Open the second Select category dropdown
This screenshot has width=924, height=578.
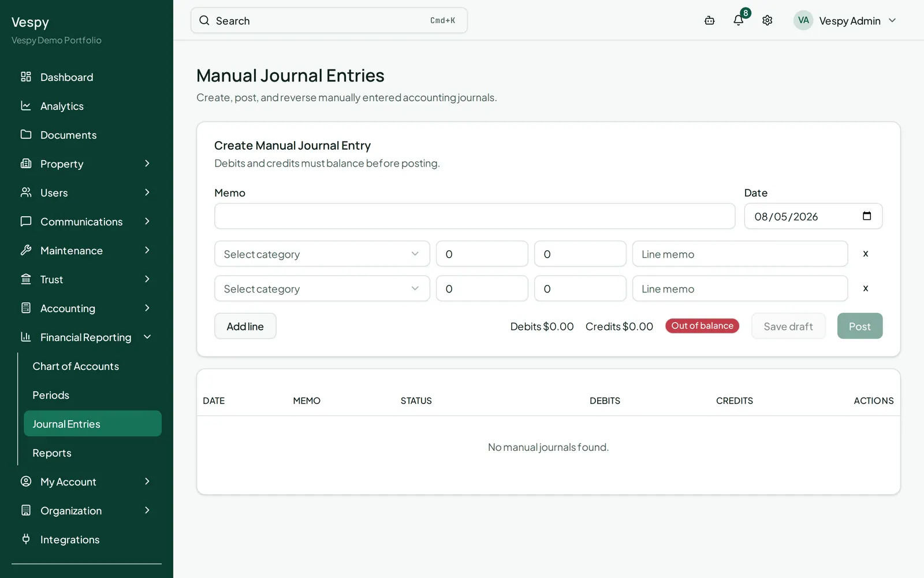pos(322,288)
